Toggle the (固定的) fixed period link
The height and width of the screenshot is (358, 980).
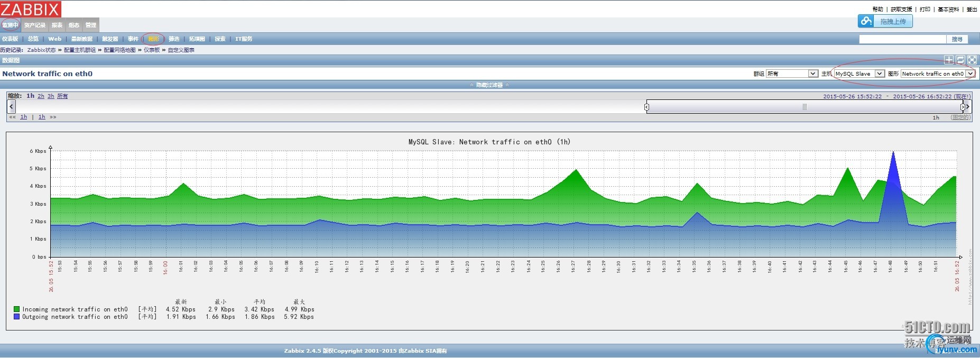[960, 117]
